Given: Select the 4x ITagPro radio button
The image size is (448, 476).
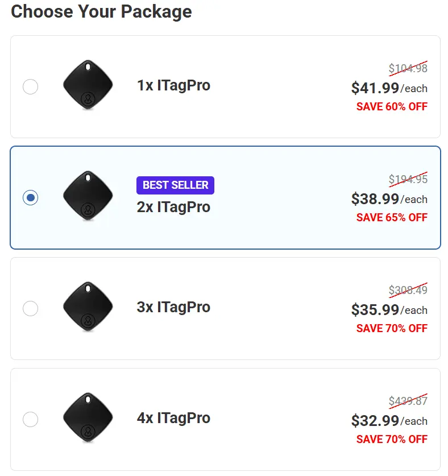Looking at the screenshot, I should 30,420.
